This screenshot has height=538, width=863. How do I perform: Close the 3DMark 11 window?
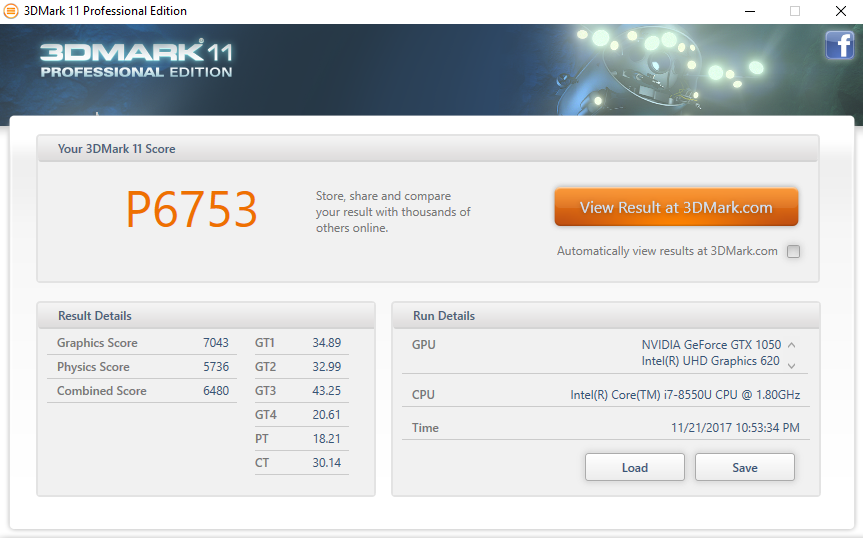(x=840, y=11)
